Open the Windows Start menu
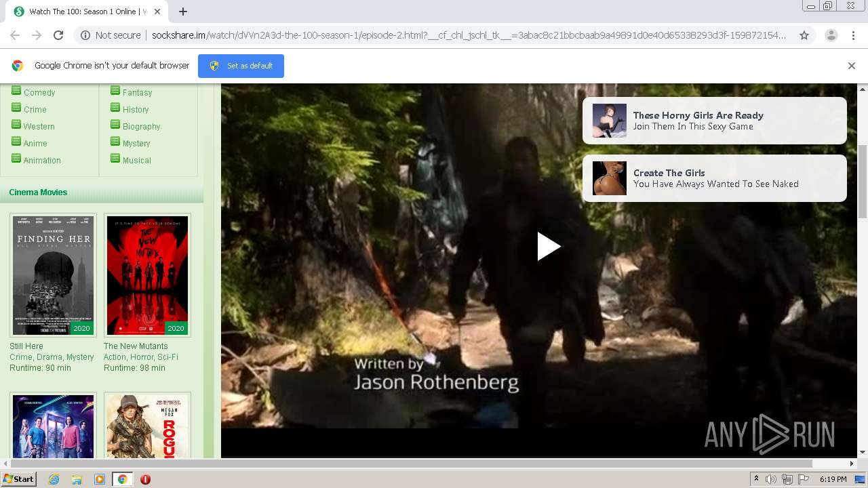The image size is (868, 488). click(18, 479)
